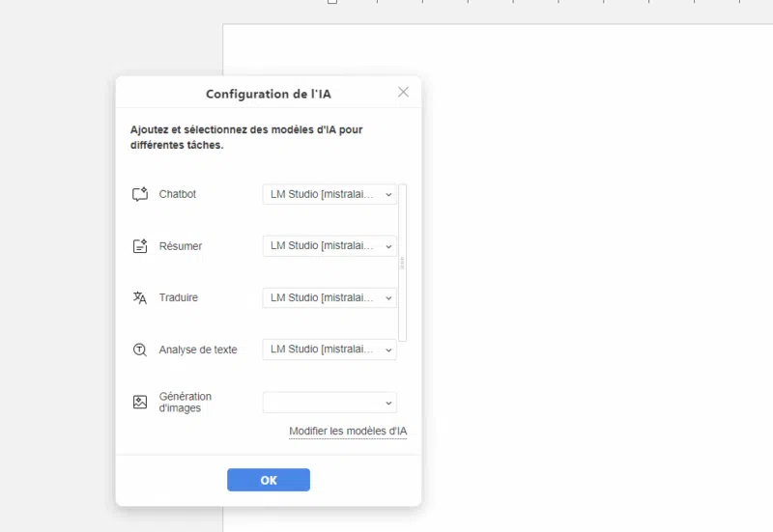Click the Analyse de texte label
This screenshot has width=773, height=532.
(198, 350)
